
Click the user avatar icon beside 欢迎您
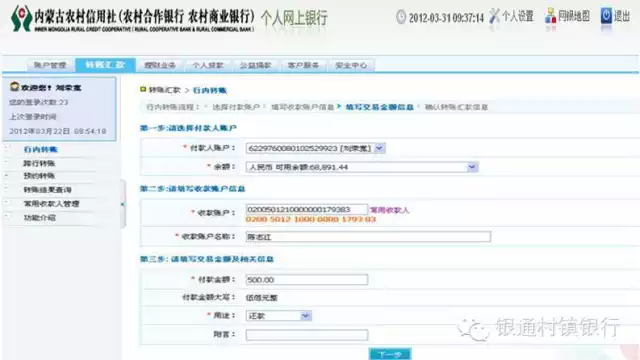click(15, 87)
